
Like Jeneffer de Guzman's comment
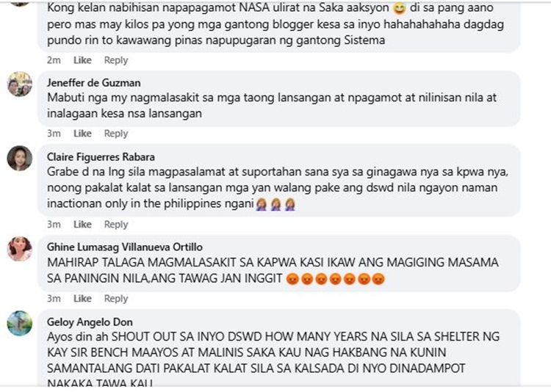(82, 134)
